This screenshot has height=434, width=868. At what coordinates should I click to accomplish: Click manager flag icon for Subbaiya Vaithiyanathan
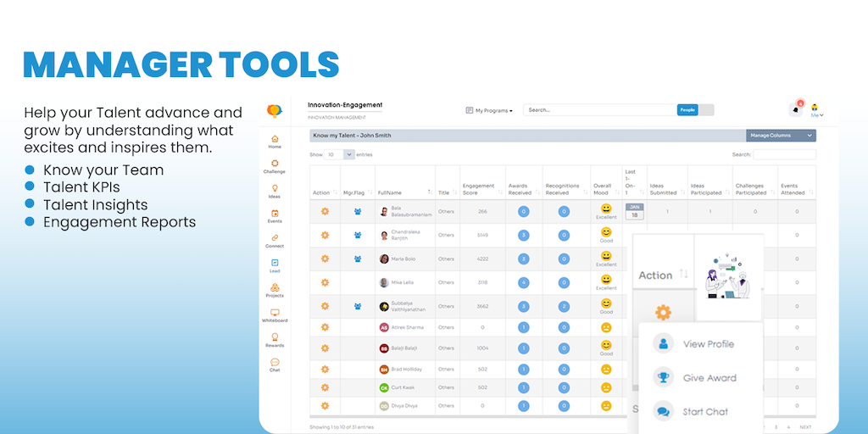pos(358,305)
